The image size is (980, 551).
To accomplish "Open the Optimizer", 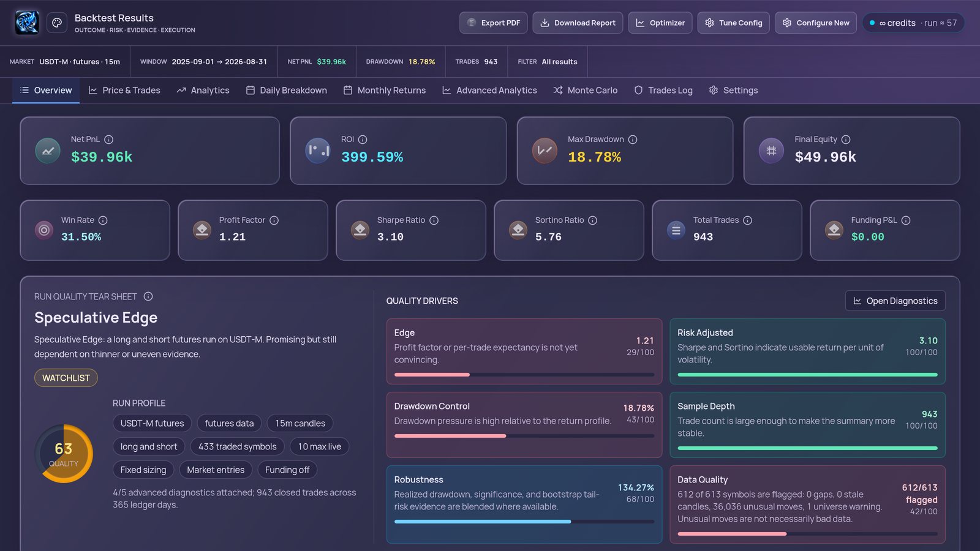I will 660,23.
